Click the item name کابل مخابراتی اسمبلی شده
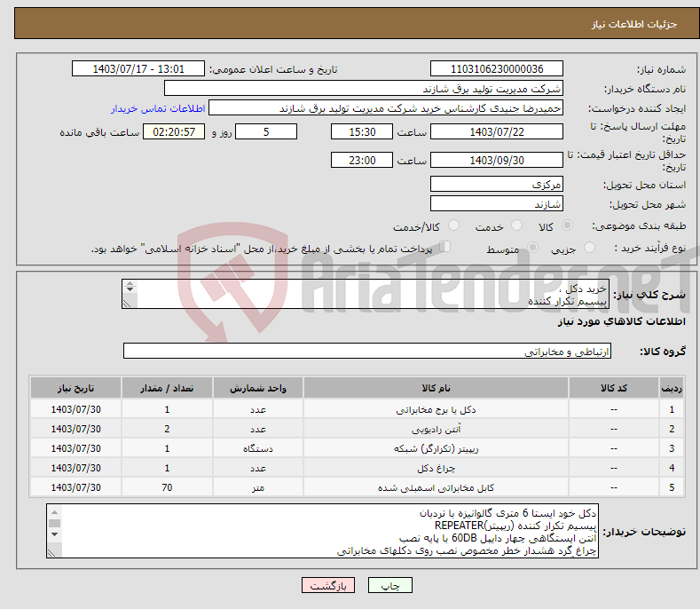This screenshot has width=700, height=609. (436, 487)
